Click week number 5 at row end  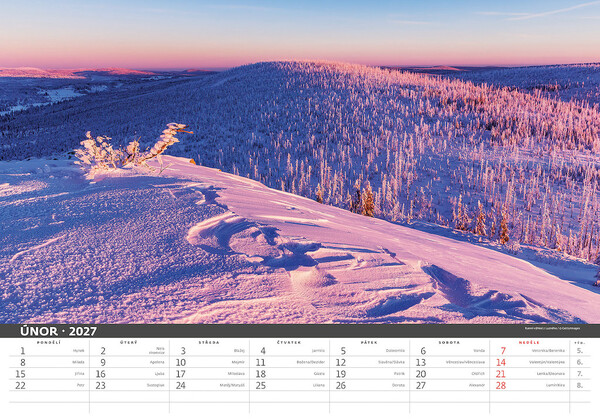point(580,350)
